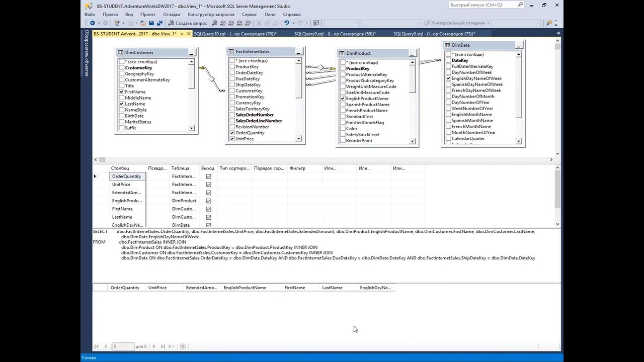Select the ExtendedAm... cell in criteria grid

click(x=128, y=193)
